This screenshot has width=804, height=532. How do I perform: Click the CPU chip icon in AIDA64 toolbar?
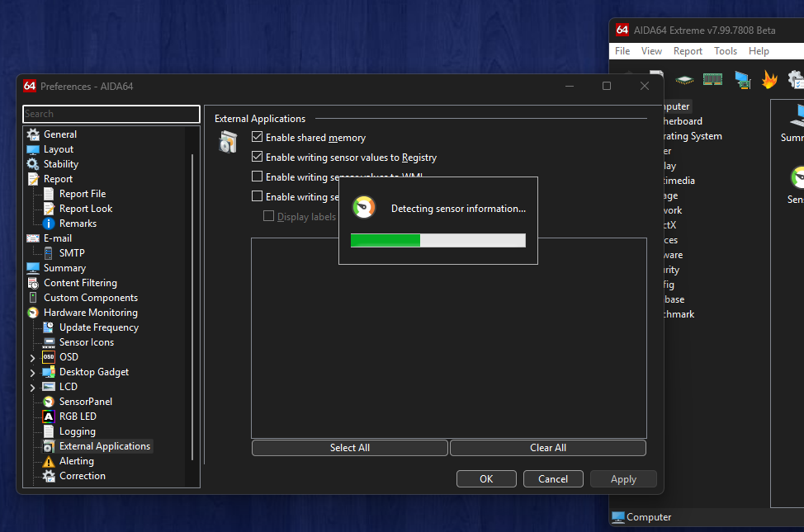point(684,79)
